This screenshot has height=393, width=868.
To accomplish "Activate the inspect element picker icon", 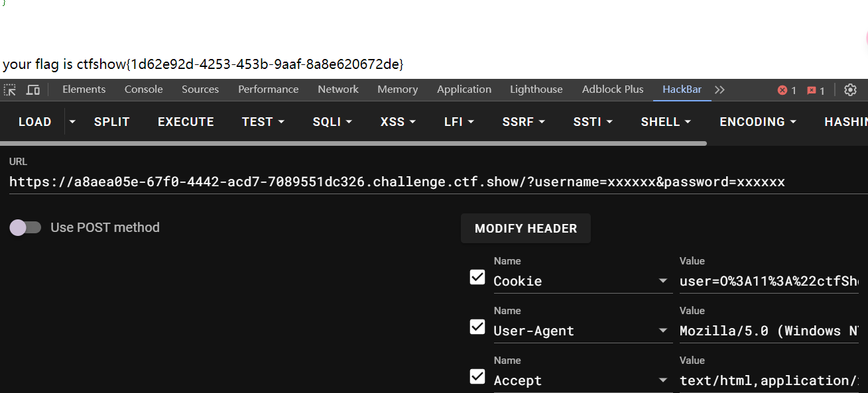I will (10, 90).
